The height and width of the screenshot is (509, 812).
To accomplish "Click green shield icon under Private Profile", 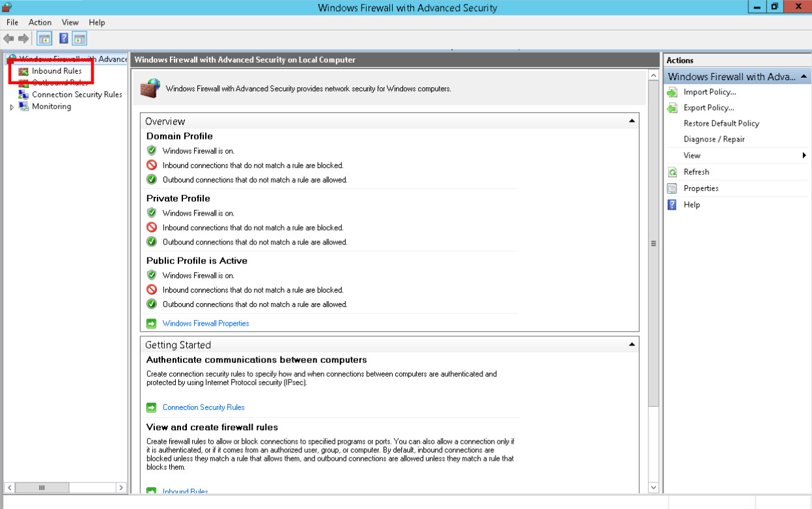I will click(152, 213).
